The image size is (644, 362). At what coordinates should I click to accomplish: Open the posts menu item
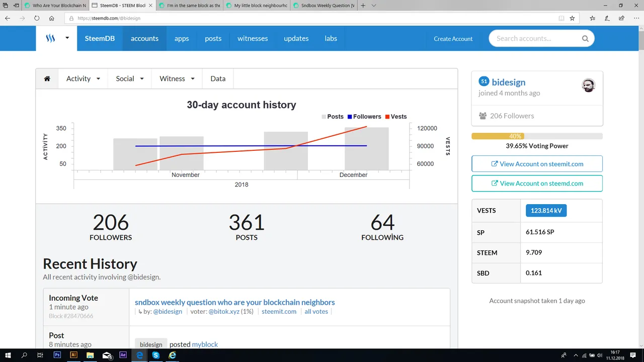[x=213, y=38]
